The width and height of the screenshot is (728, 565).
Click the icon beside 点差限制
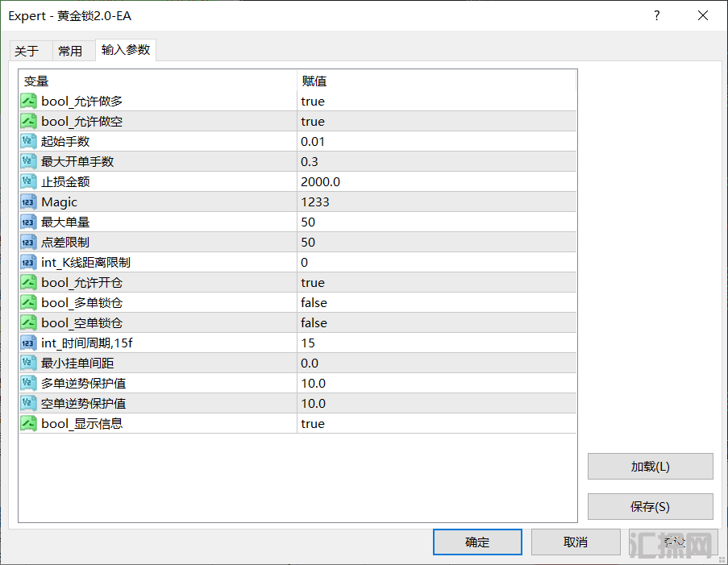(x=28, y=243)
